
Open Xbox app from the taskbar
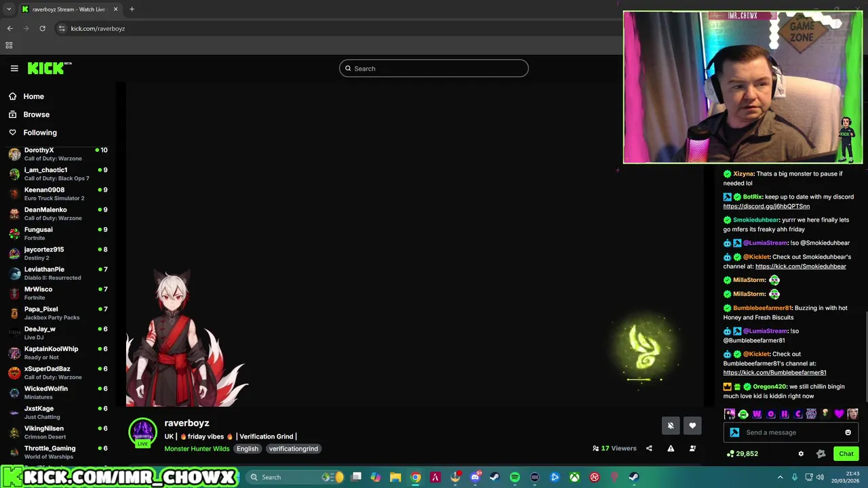[574, 477]
